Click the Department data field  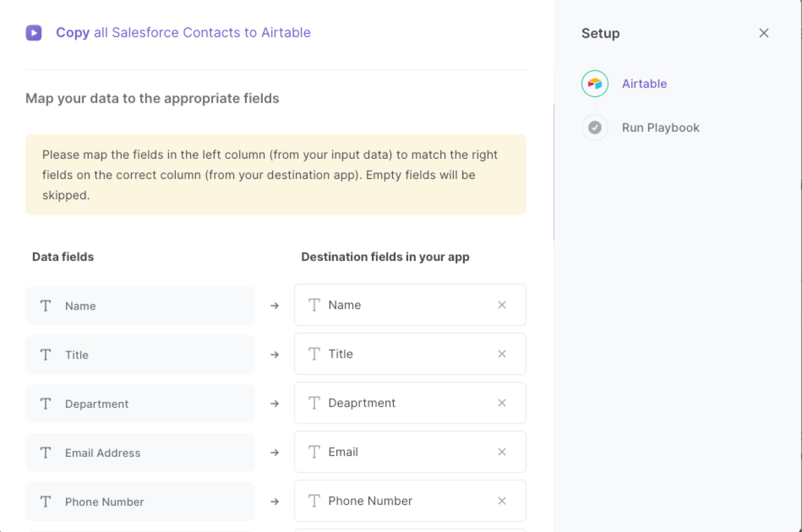click(140, 404)
